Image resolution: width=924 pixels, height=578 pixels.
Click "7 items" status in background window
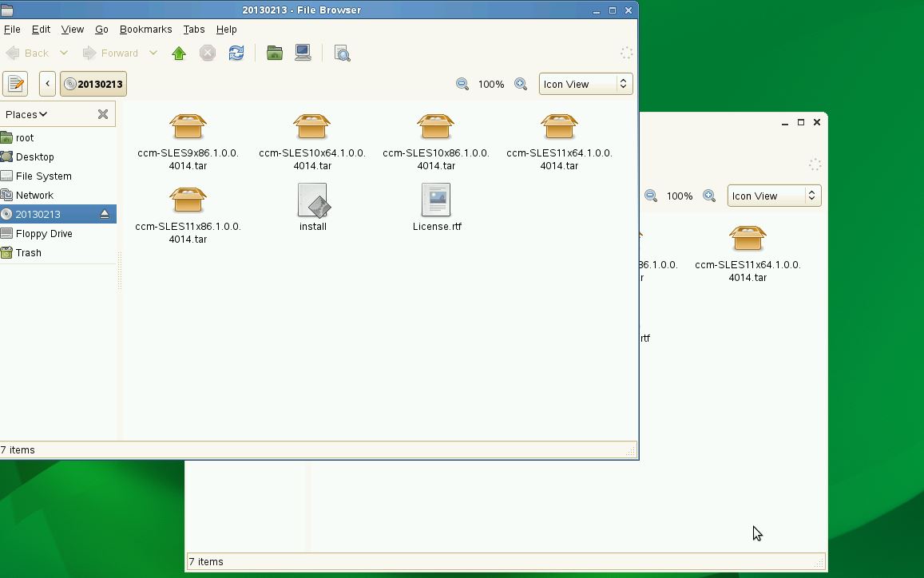[x=206, y=562]
